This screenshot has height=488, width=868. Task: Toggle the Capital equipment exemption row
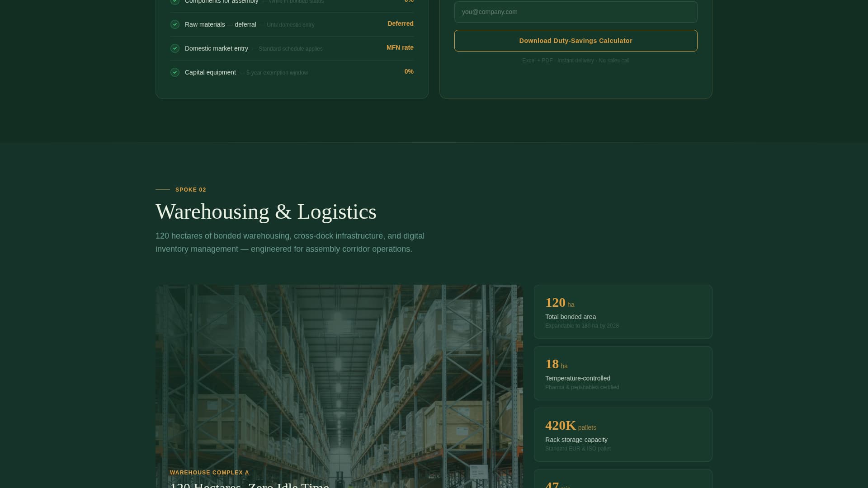point(292,72)
